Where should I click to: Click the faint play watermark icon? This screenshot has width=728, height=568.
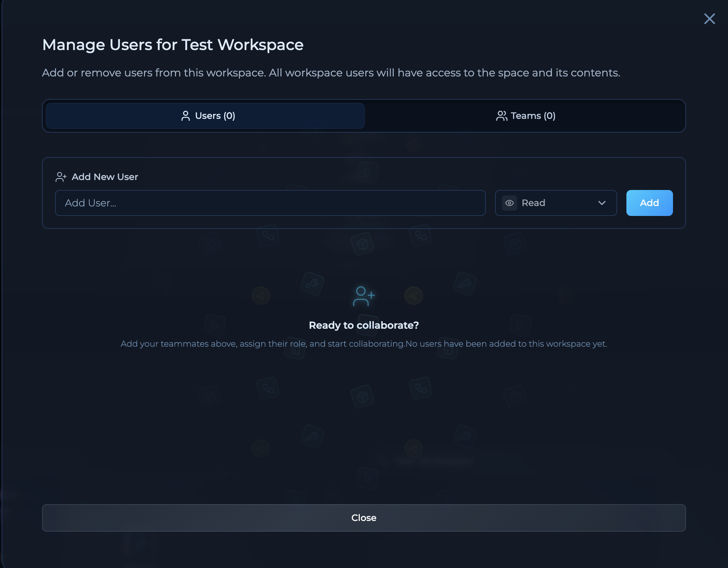click(215, 325)
